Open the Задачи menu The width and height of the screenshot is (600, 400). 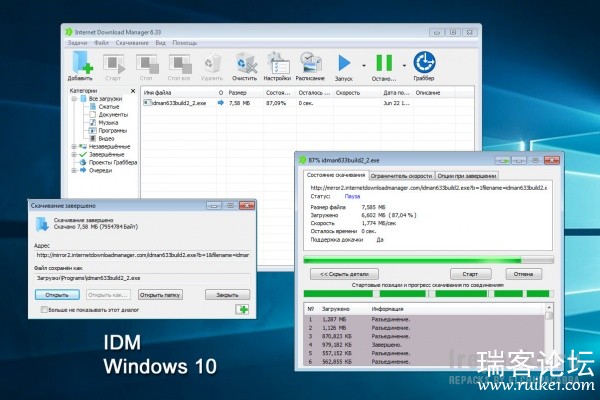point(77,43)
